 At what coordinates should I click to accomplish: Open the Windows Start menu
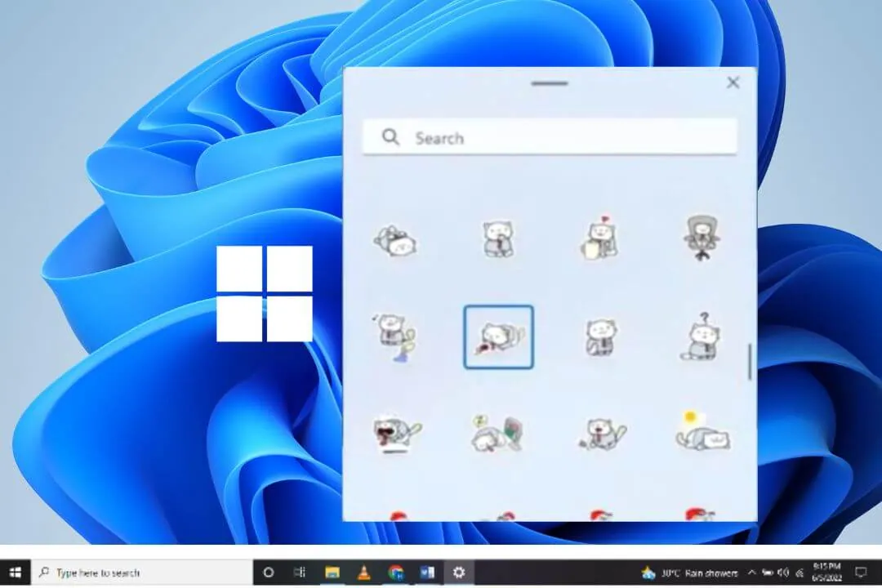pos(16,572)
